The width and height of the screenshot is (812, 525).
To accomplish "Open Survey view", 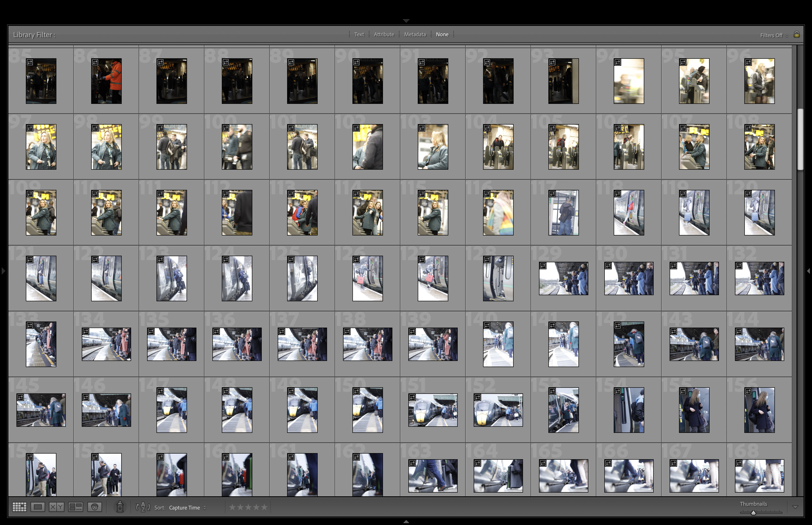I will (x=75, y=507).
